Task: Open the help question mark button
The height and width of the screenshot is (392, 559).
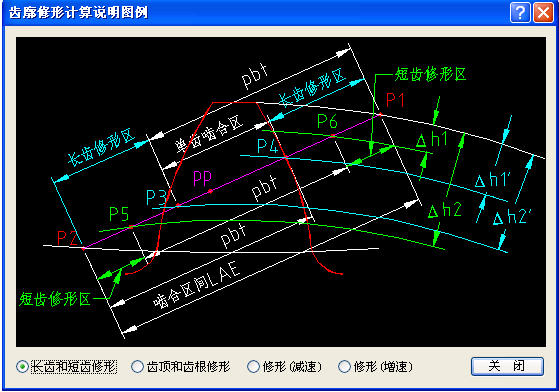Action: (x=520, y=13)
